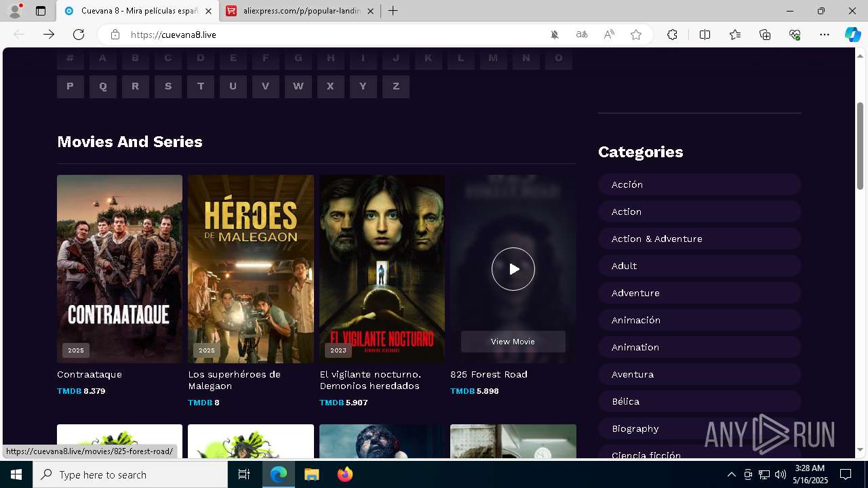View site information lock icon

(x=115, y=35)
